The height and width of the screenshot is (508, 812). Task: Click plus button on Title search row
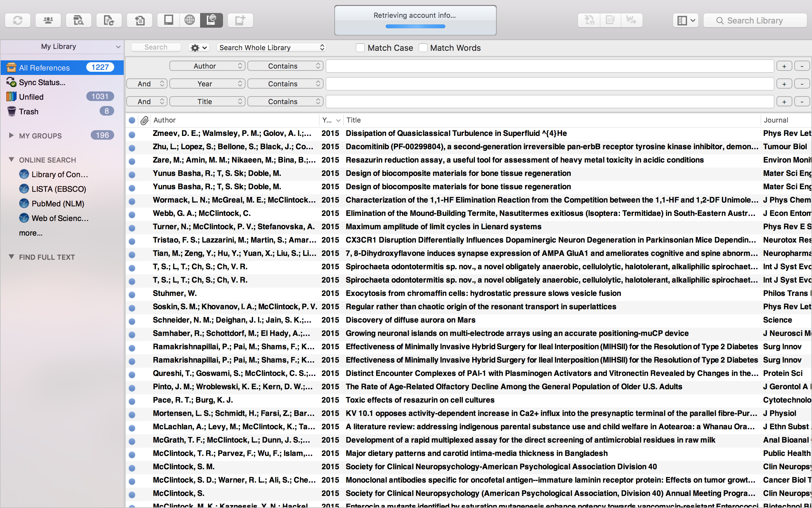coord(784,102)
